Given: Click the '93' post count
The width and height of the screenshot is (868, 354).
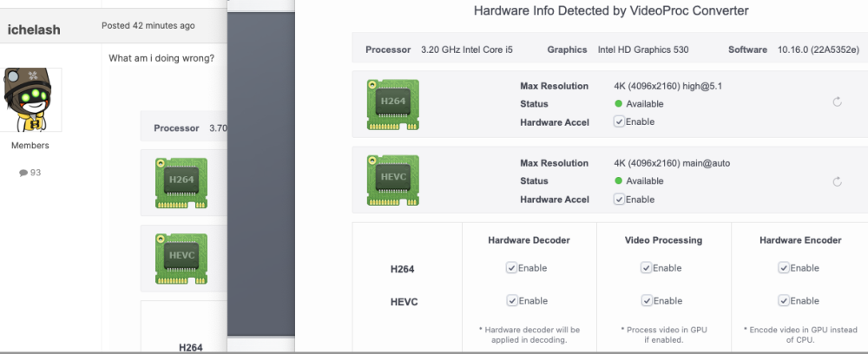Looking at the screenshot, I should (x=36, y=173).
